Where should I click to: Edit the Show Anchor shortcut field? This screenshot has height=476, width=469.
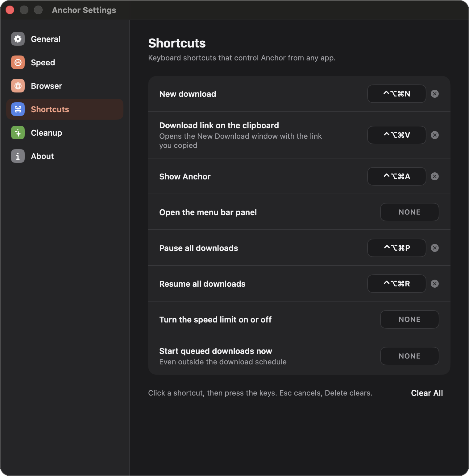pyautogui.click(x=397, y=176)
